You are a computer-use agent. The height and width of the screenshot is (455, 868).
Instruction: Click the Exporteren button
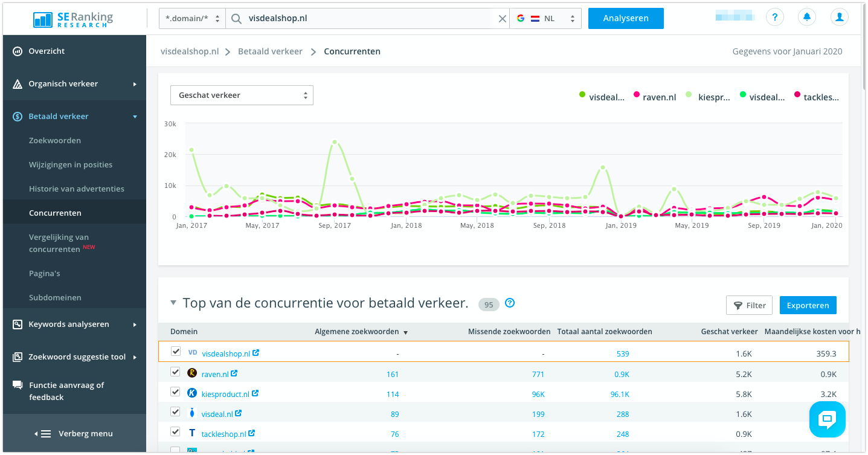point(808,305)
